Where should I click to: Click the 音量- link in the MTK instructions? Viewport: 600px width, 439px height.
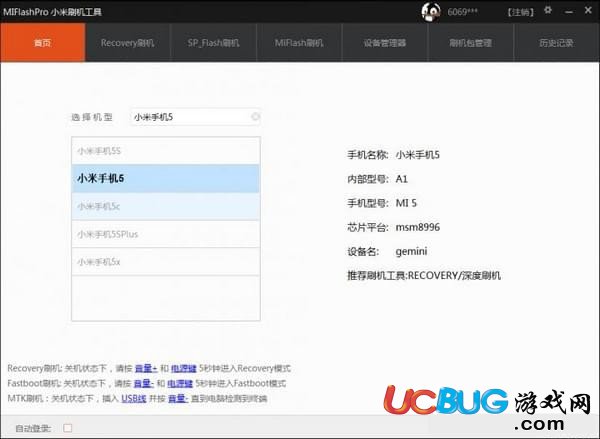[178, 398]
